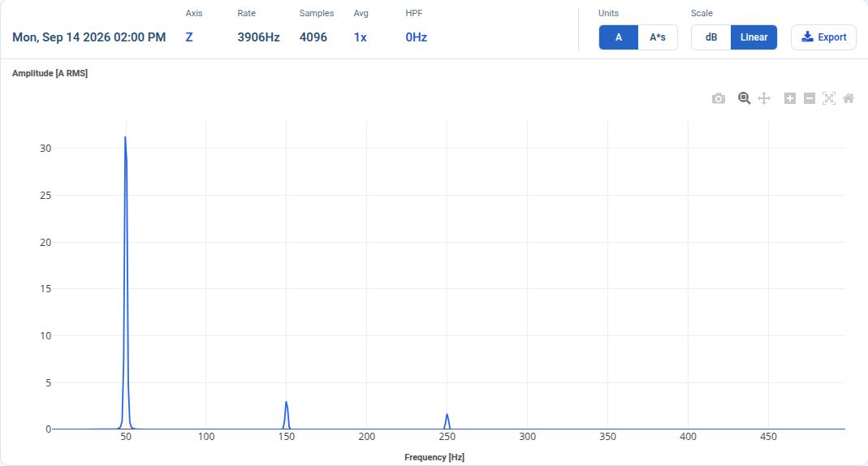Change the 0Hz high-pass filter
Screen dimensions: 868x466
point(417,37)
